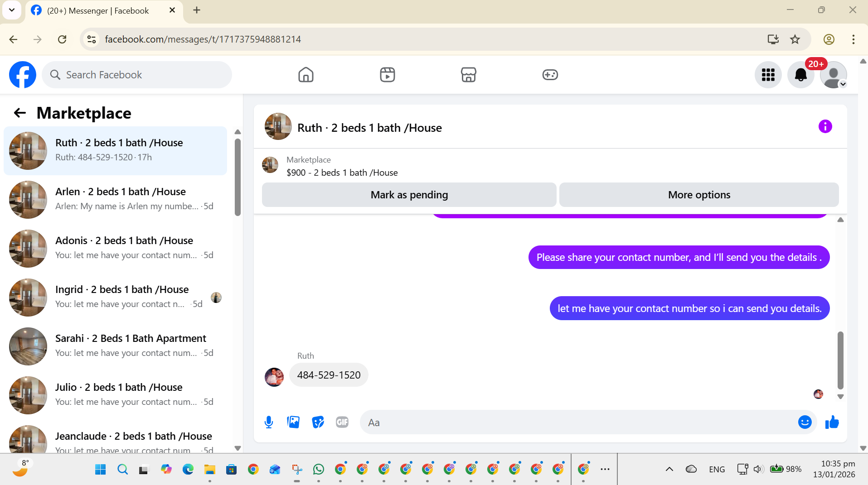This screenshot has height=485, width=868.
Task: Show hidden system tray icons
Action: [669, 469]
